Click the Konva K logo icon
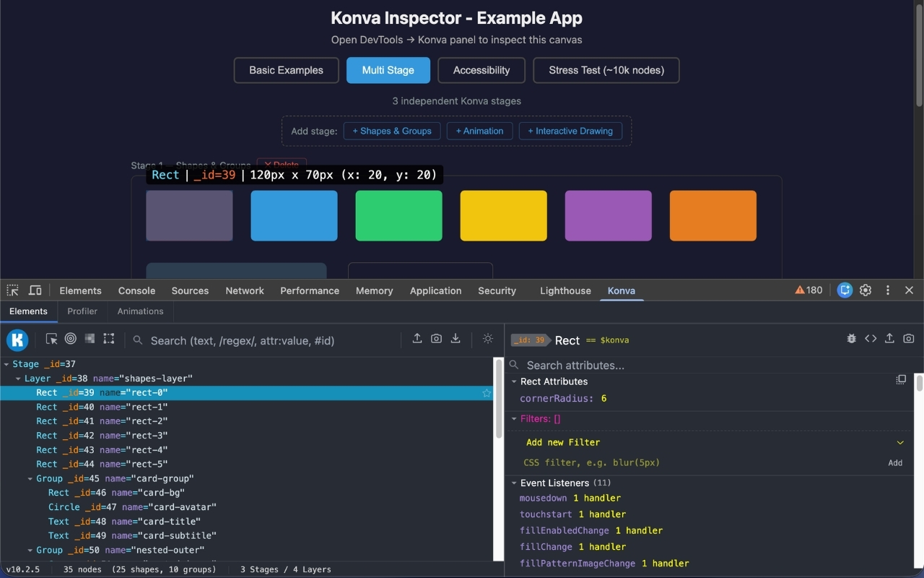Viewport: 924px width, 578px height. point(17,340)
